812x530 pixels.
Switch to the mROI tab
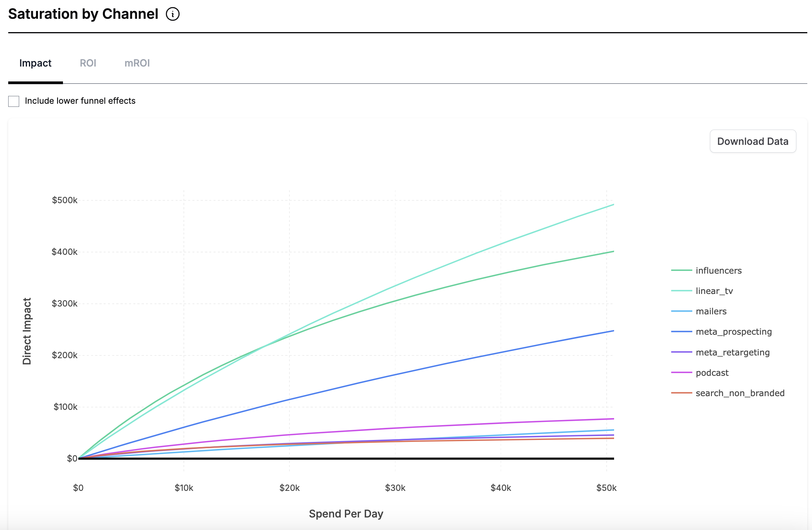(x=137, y=63)
